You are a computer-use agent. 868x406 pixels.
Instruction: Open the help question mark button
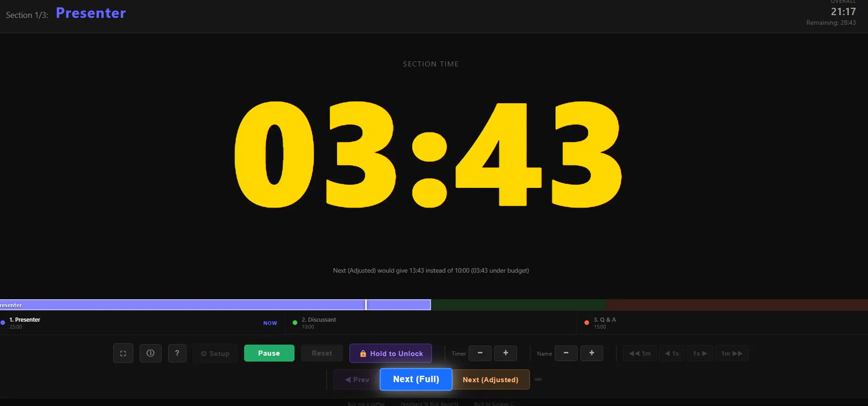click(x=177, y=353)
